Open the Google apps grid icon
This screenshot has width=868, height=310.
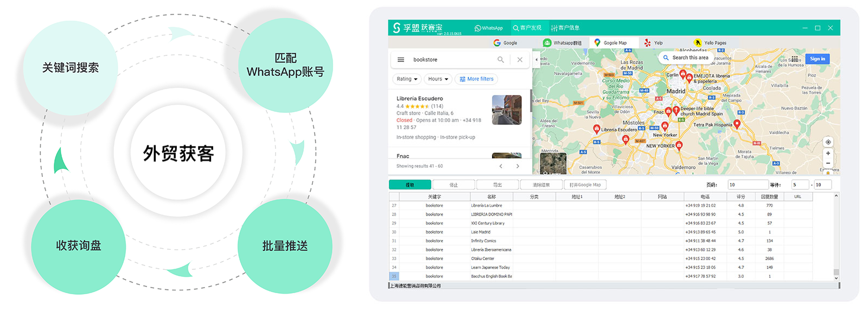[795, 59]
